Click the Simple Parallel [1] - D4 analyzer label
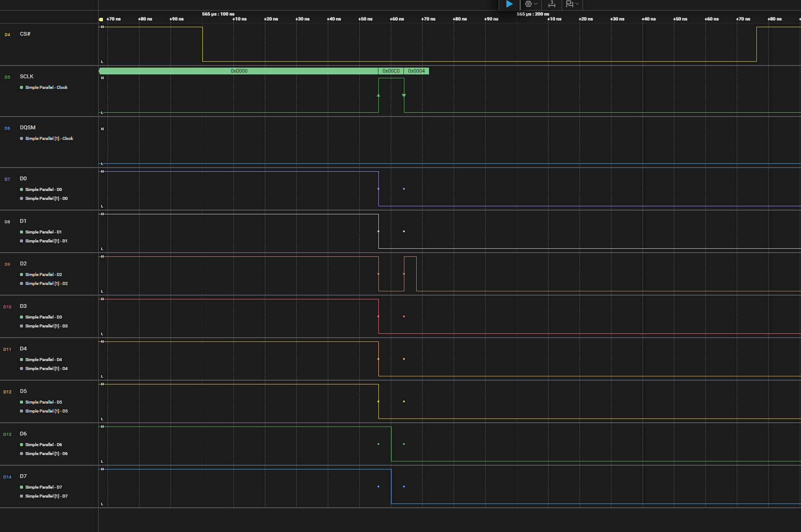The height and width of the screenshot is (532, 801). coord(46,369)
